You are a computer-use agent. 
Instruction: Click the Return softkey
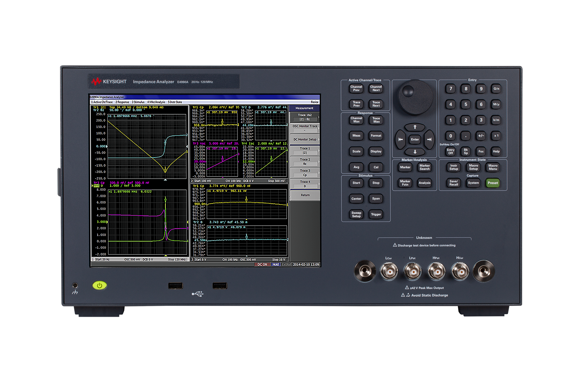305,195
